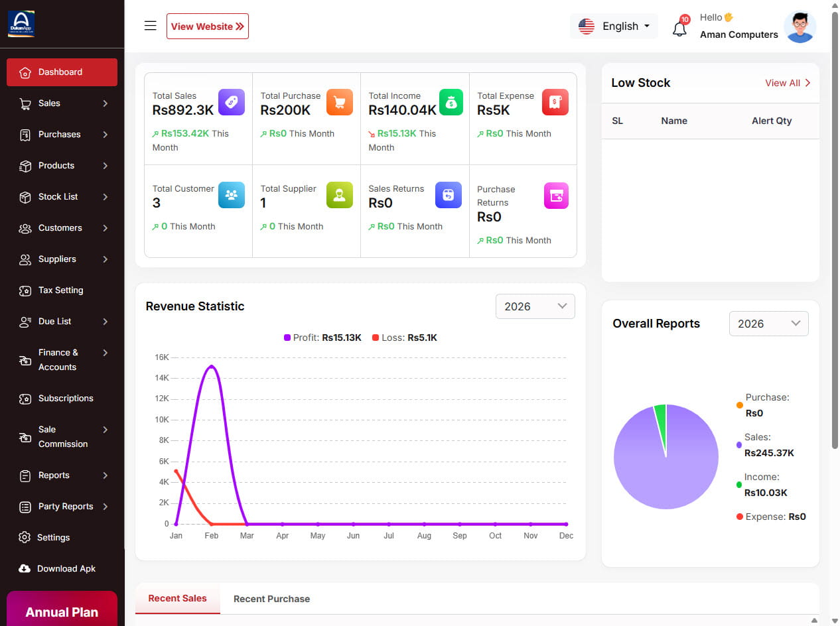840x626 pixels.
Task: Open the English language dropdown
Action: [614, 27]
